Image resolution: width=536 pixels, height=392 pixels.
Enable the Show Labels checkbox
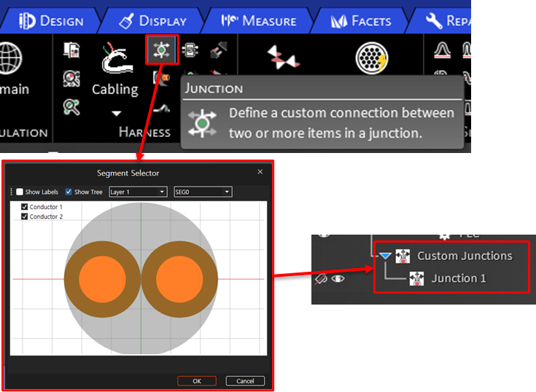tap(20, 192)
